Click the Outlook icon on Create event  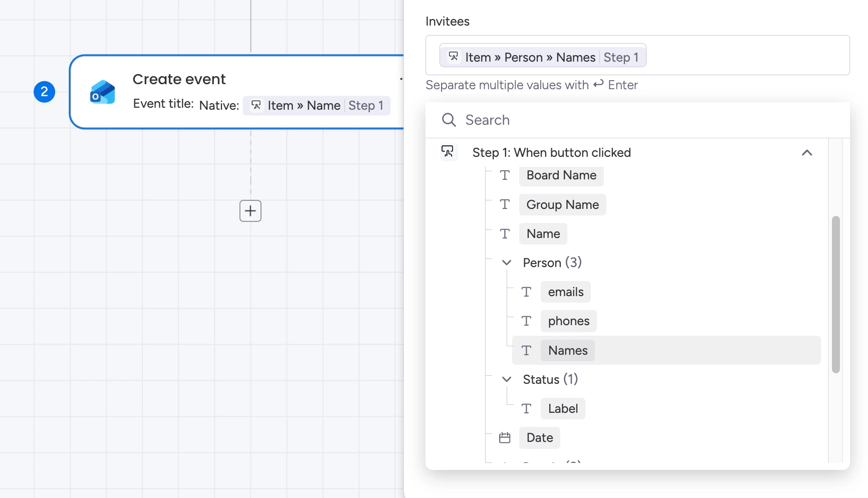[x=102, y=92]
